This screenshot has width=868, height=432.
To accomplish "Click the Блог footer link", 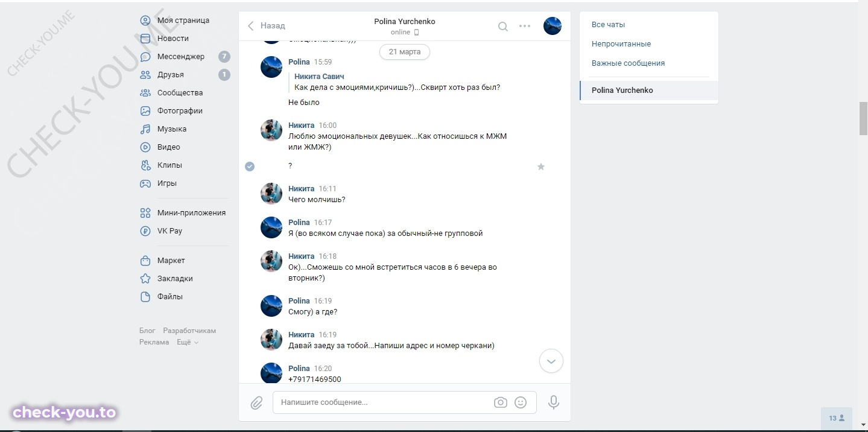I will tap(147, 331).
